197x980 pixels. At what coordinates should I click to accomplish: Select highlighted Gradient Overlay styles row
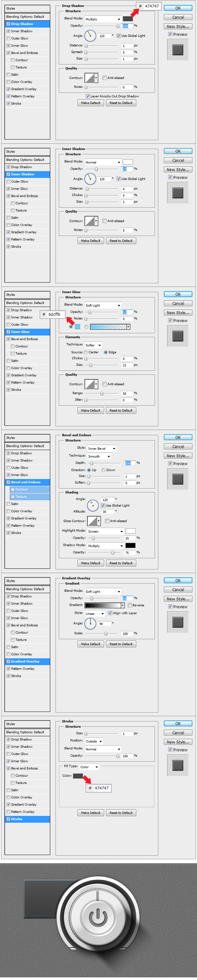point(27,662)
